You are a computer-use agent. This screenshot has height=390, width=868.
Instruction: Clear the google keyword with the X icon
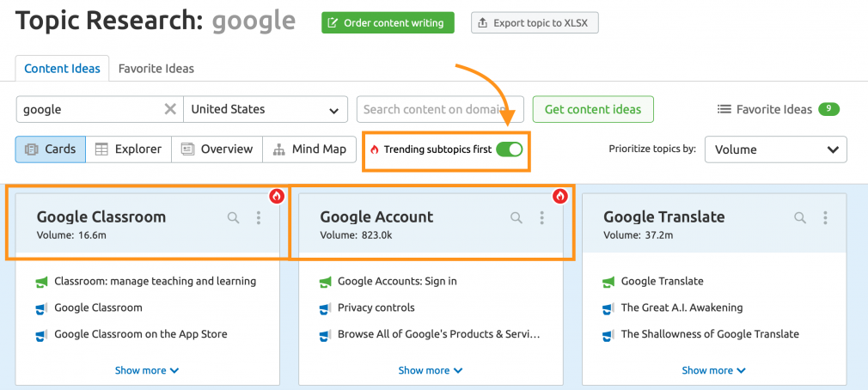(170, 109)
